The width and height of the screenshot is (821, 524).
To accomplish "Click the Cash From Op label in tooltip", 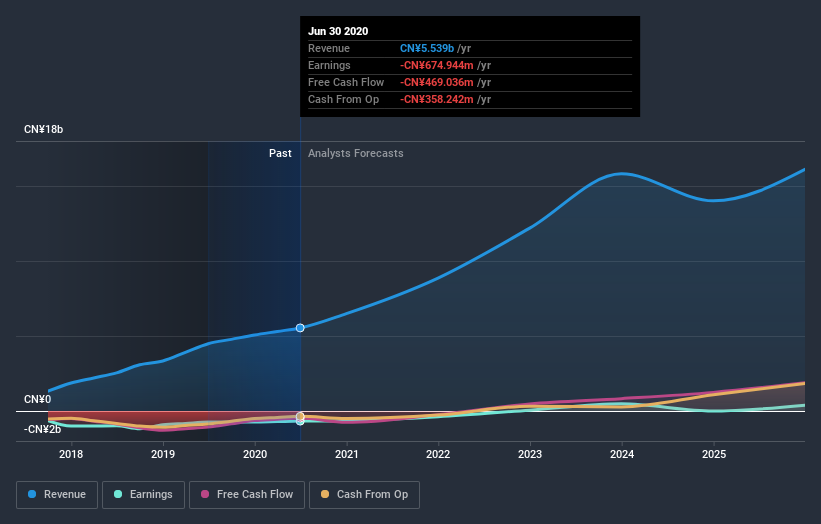I will [x=343, y=99].
